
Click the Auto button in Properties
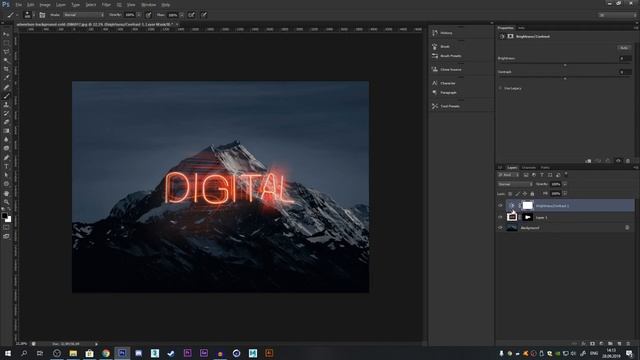pos(624,48)
